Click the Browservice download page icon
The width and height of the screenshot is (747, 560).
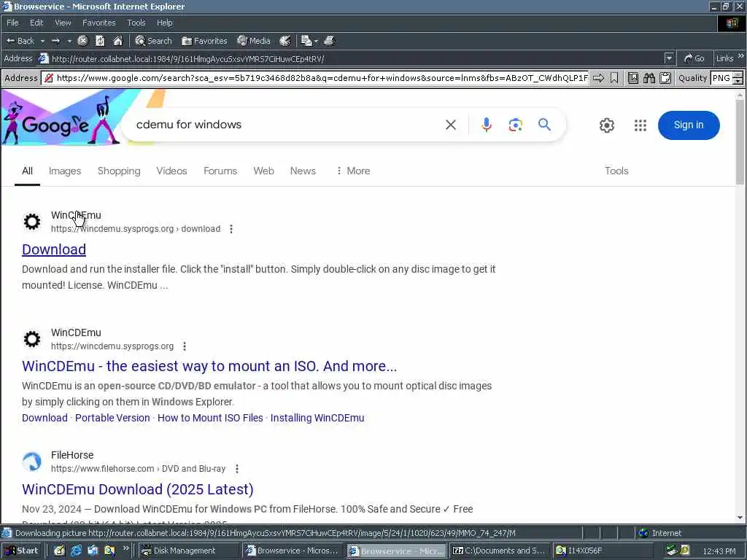[632, 78]
